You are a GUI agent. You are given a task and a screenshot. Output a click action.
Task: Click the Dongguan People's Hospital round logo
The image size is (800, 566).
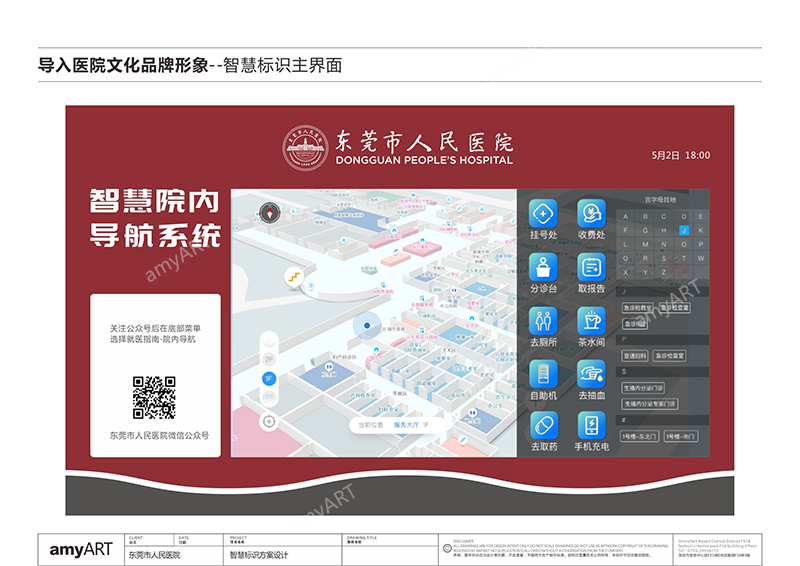pyautogui.click(x=305, y=148)
